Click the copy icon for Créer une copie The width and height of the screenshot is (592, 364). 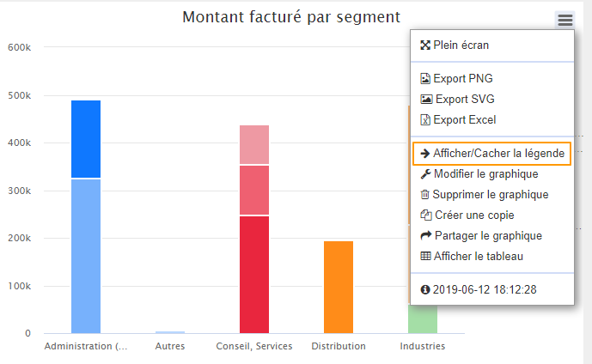(x=425, y=215)
